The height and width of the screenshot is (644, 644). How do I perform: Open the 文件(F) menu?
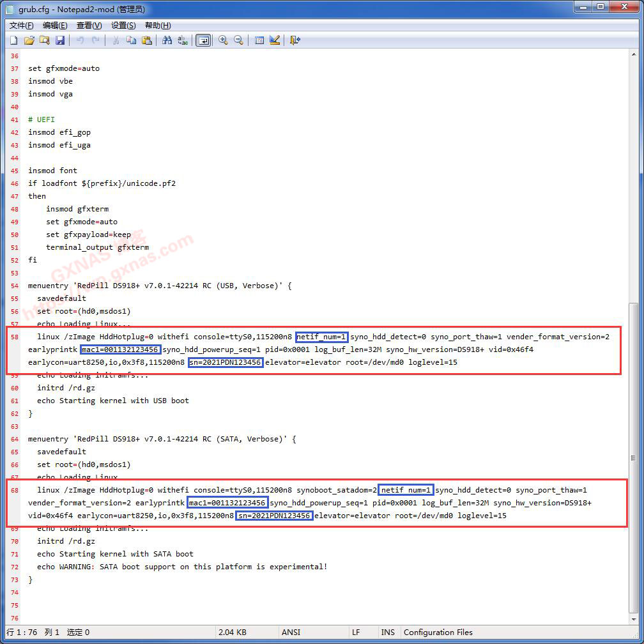click(20, 25)
